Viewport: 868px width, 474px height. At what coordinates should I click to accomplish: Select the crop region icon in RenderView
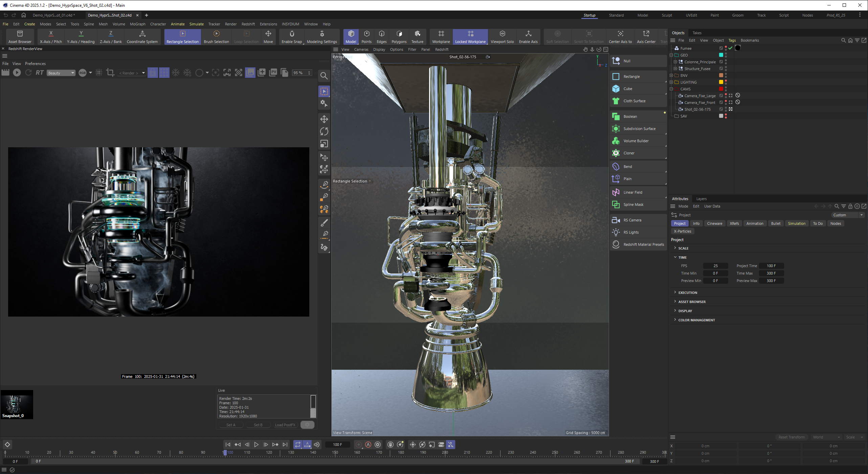pyautogui.click(x=110, y=72)
